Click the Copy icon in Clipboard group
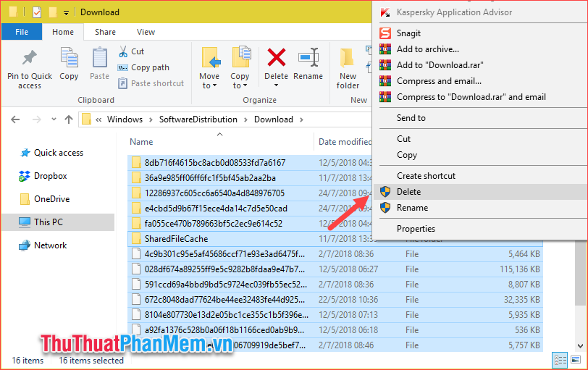Screen dimensions: 588x370 pos(69,58)
